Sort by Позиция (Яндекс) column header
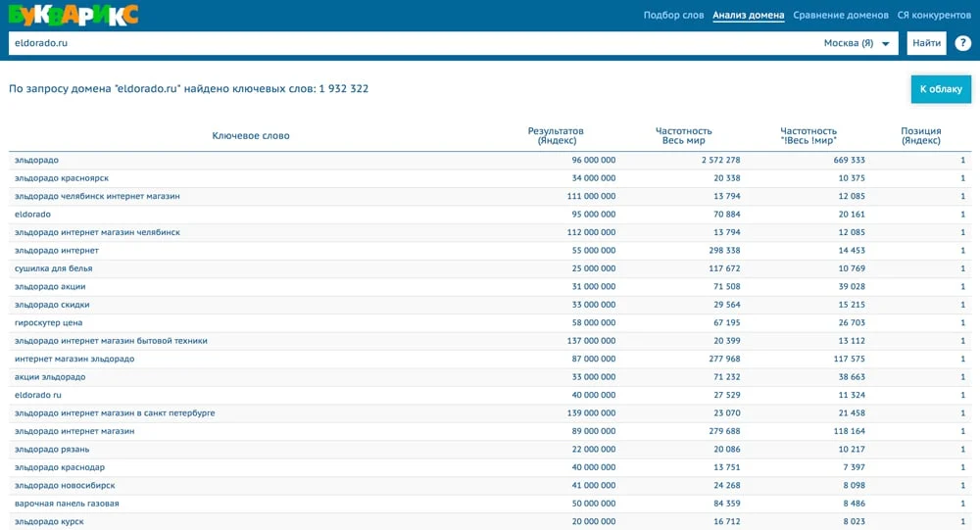Screen dimensions: 980x530 coord(920,135)
